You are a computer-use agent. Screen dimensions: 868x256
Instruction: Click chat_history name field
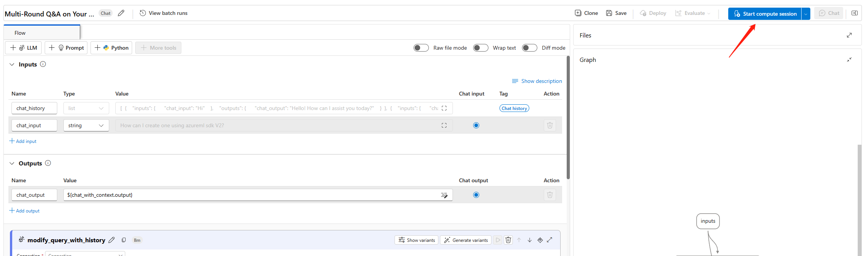(34, 108)
